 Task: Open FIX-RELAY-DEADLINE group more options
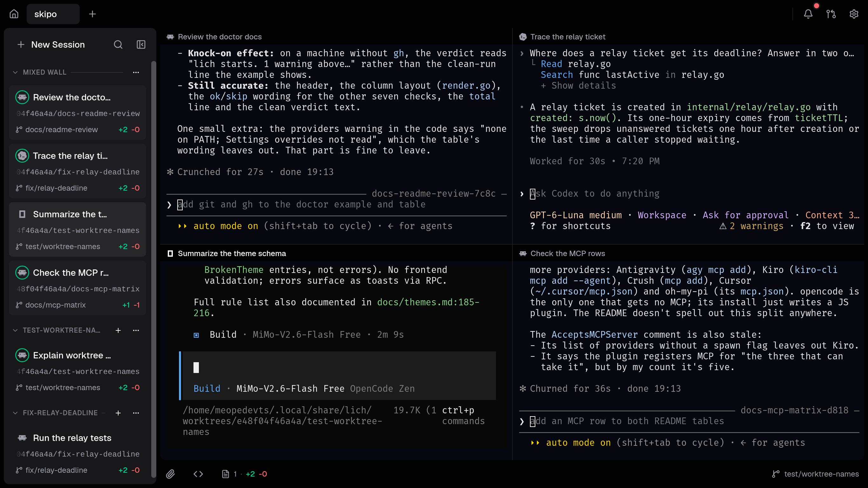[x=136, y=413]
